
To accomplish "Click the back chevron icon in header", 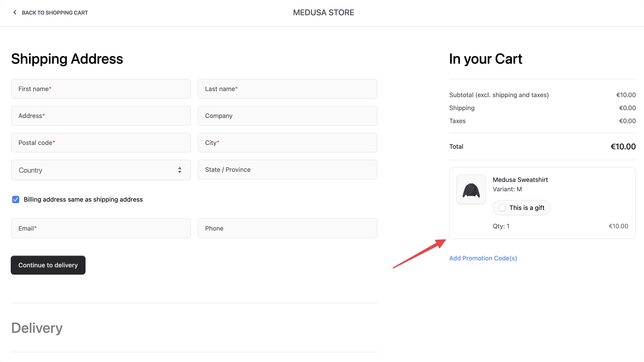I will coord(15,12).
